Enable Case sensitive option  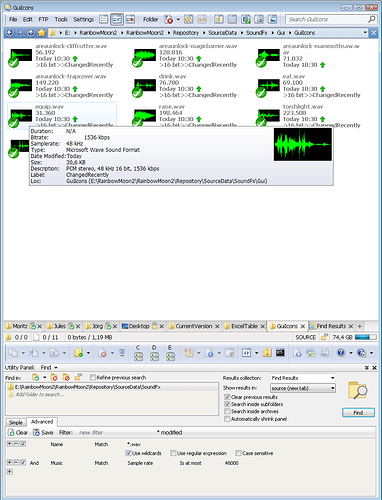pyautogui.click(x=238, y=453)
